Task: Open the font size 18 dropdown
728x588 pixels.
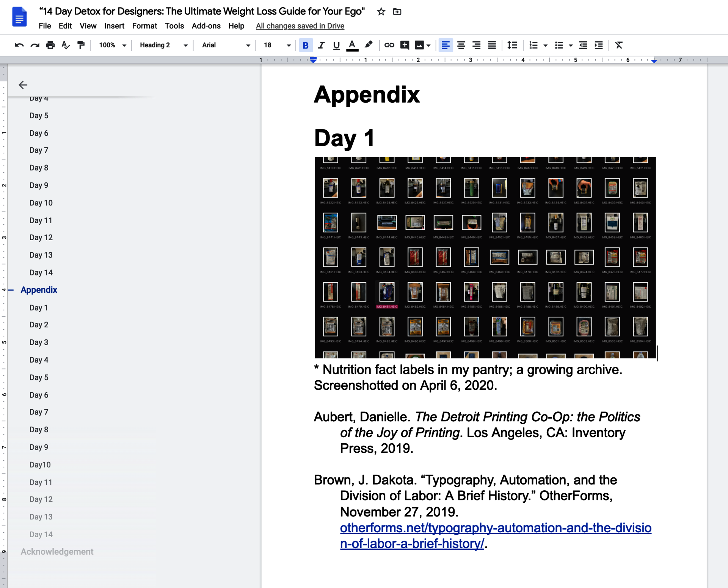Action: coord(277,45)
